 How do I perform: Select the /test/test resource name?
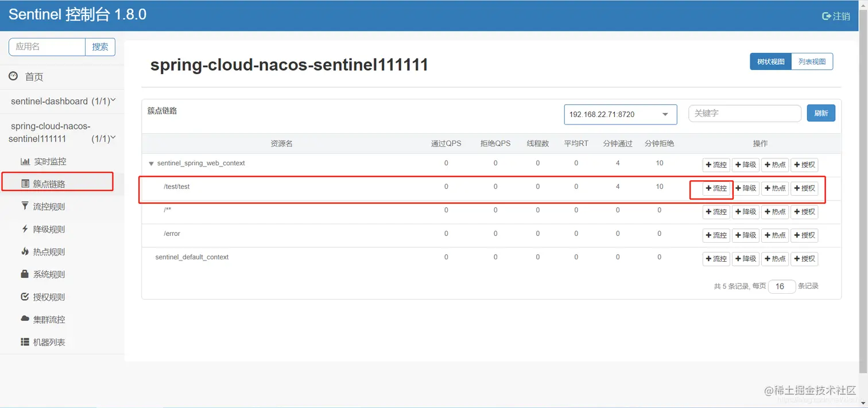pos(177,187)
